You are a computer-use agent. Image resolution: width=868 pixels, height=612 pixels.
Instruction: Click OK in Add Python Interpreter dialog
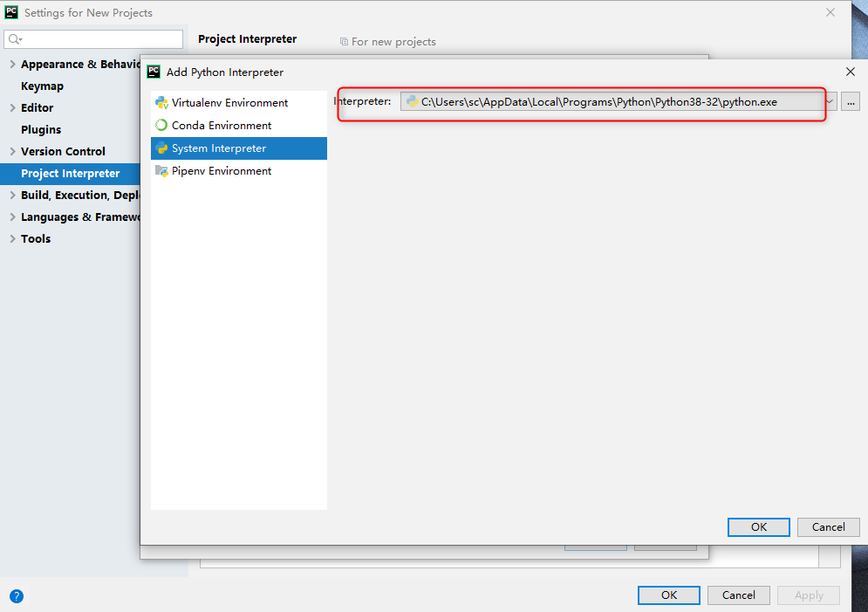[x=758, y=526]
